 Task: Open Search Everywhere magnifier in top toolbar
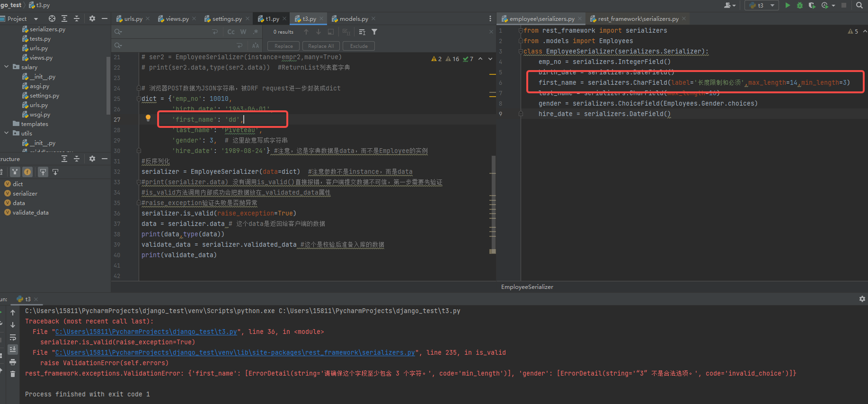859,5
